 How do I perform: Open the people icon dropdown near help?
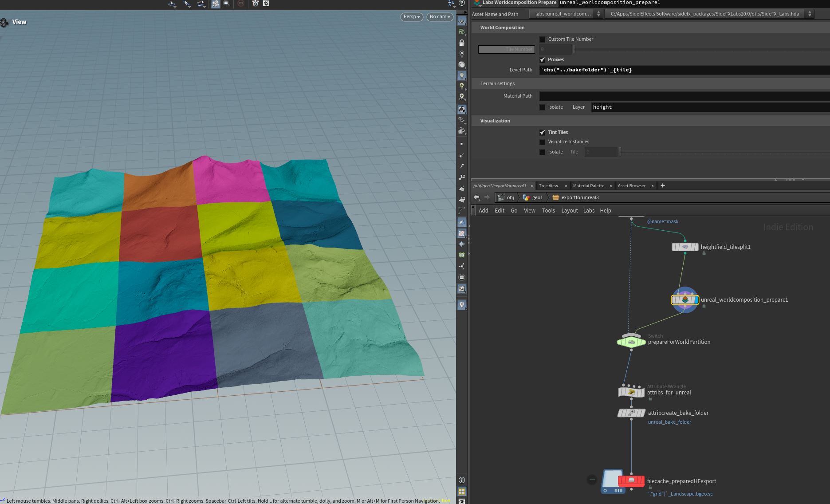[x=452, y=4]
